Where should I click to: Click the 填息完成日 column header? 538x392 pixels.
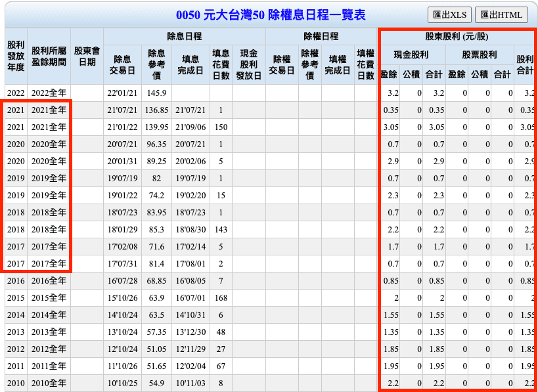191,65
